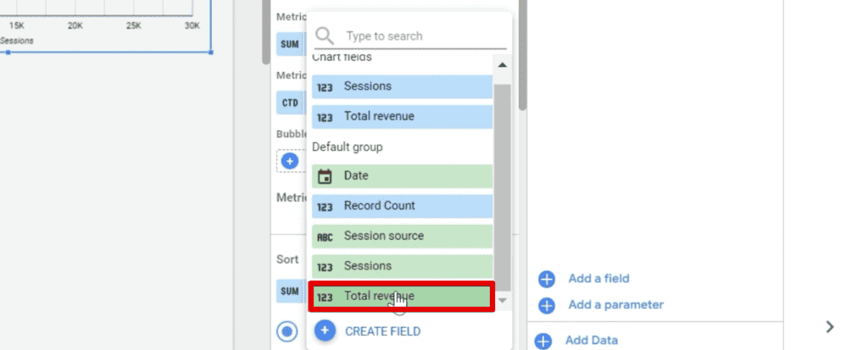This screenshot has width=868, height=350.
Task: Click the CTD aggregation chip
Action: 290,103
